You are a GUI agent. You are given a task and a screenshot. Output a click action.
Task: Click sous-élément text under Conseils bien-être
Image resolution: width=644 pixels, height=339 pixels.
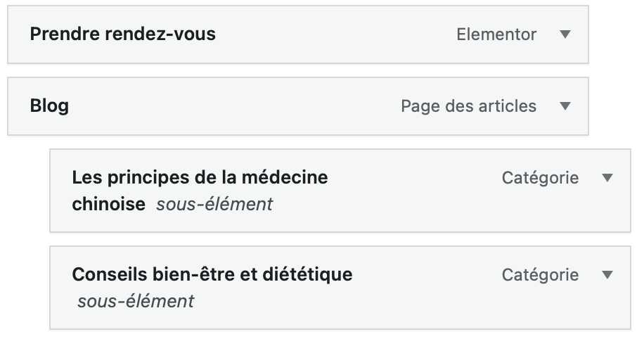tap(136, 302)
